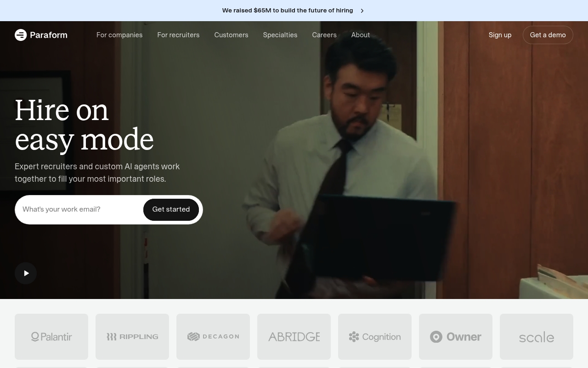This screenshot has width=588, height=368.
Task: Select the Rippling logo card
Action: click(132, 337)
